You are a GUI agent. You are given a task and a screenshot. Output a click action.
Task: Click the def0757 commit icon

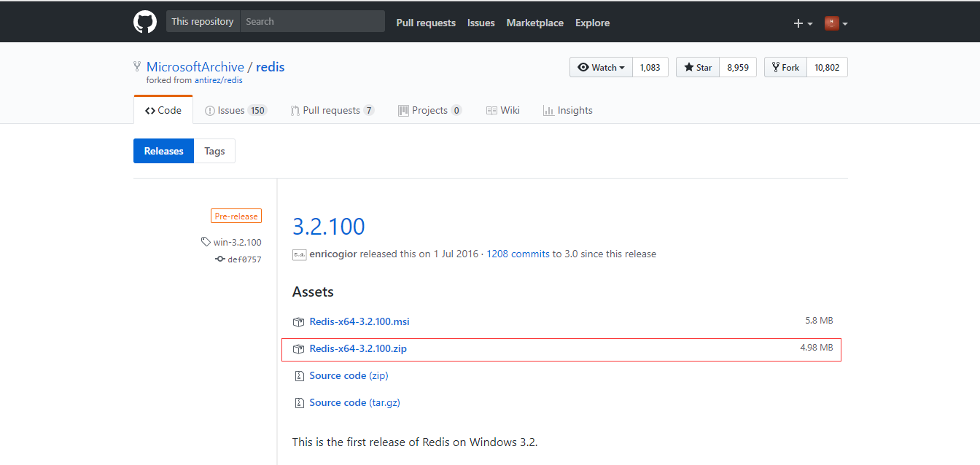click(219, 259)
